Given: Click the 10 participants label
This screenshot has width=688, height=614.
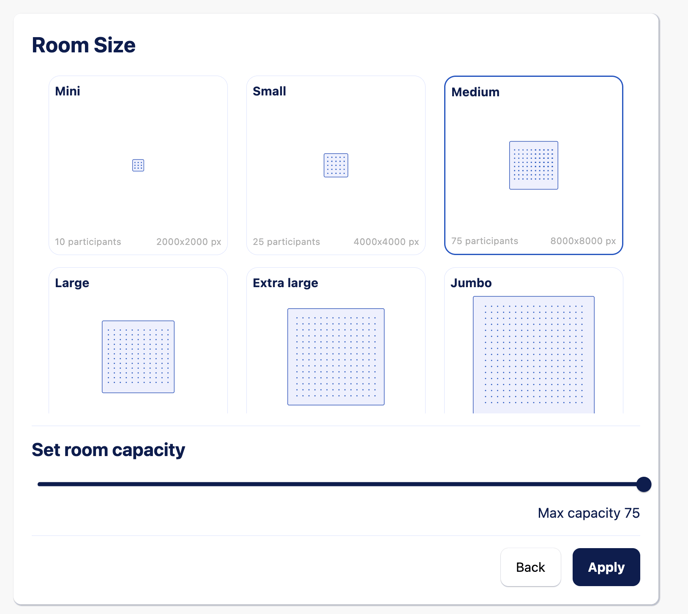Looking at the screenshot, I should tap(88, 242).
